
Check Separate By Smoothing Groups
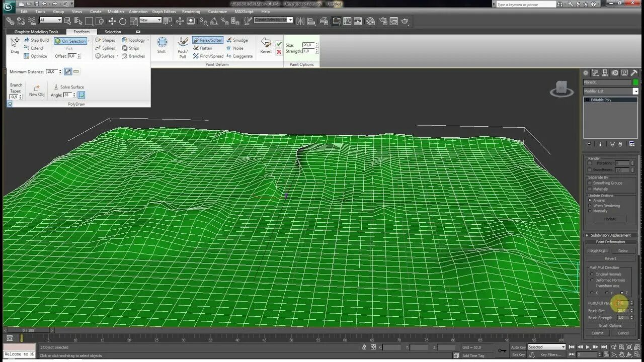coord(590,183)
